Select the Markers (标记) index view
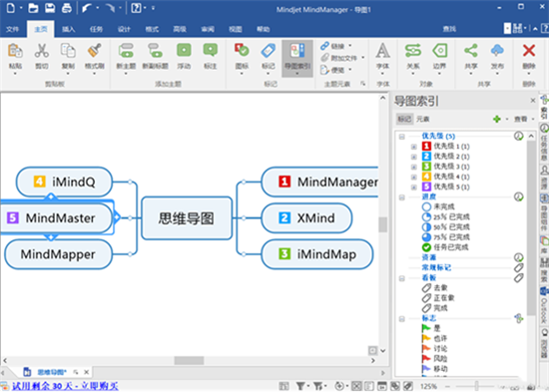This screenshot has height=392, width=549. (404, 120)
